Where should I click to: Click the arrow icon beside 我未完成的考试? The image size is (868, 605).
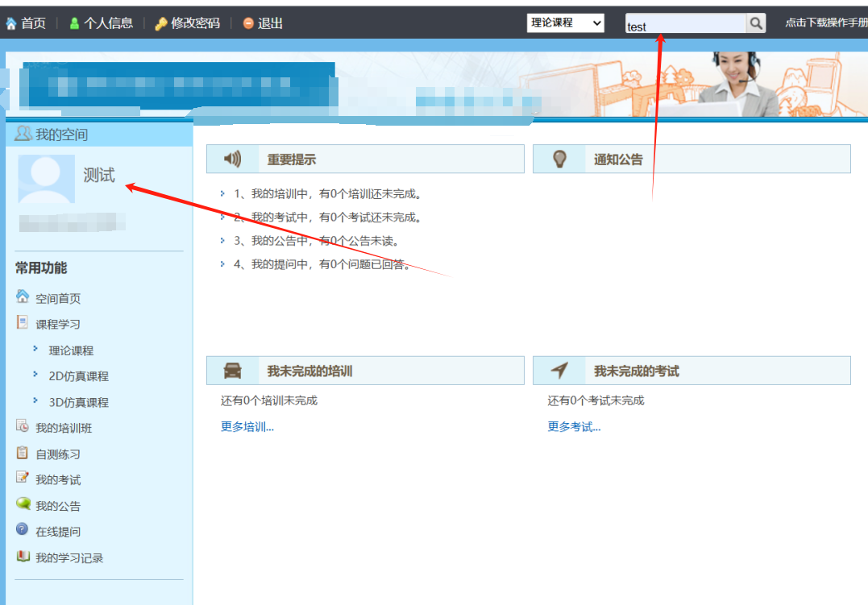coord(559,371)
